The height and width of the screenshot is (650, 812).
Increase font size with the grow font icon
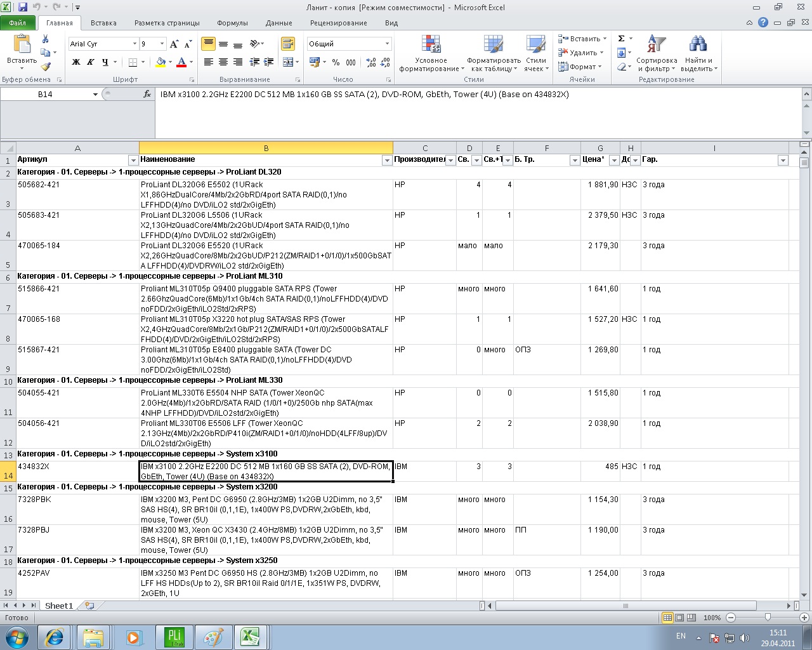click(174, 44)
